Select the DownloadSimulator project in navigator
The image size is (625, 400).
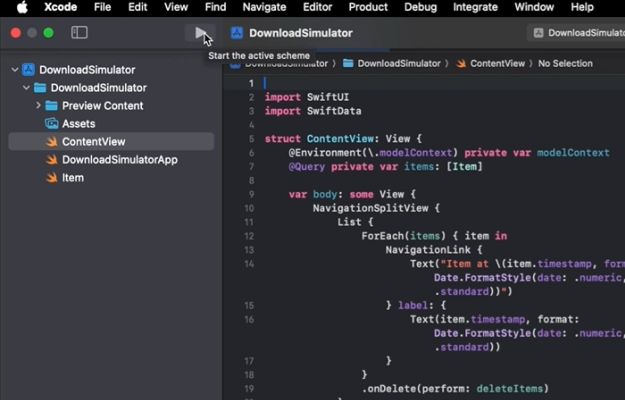[87, 70]
